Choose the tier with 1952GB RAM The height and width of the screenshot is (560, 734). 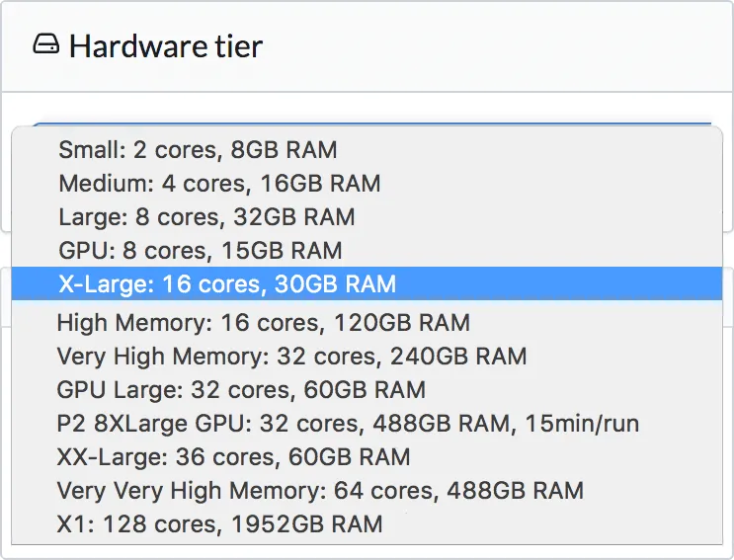(x=219, y=523)
